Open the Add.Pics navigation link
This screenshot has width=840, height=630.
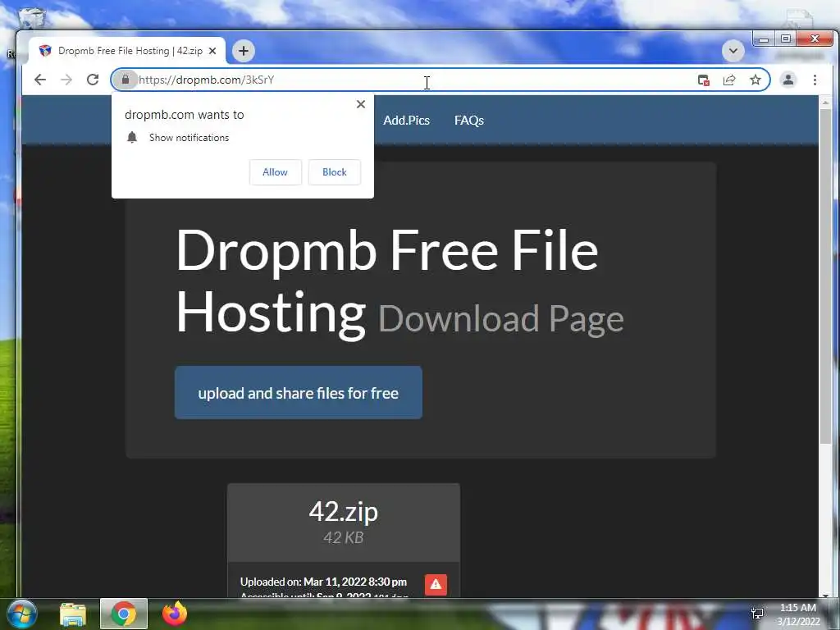[407, 121]
